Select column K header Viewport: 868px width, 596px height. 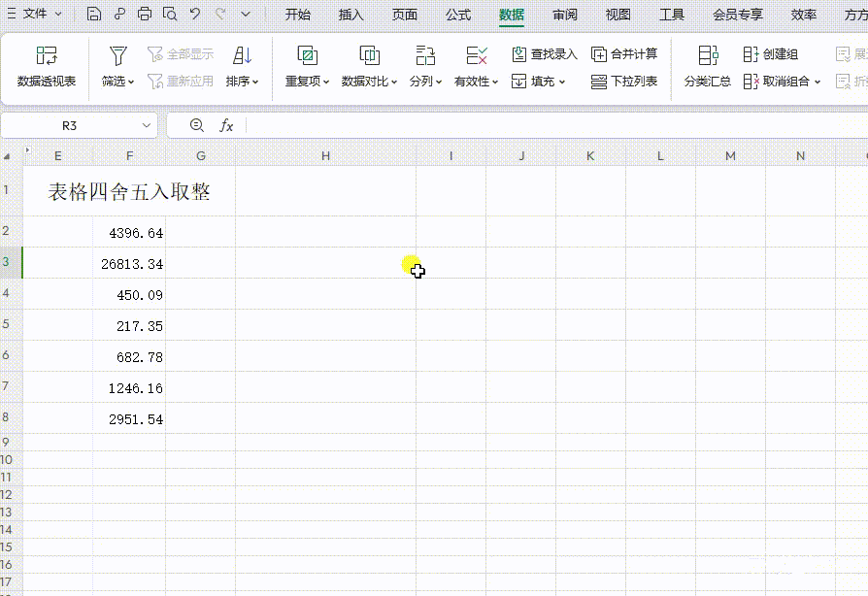pyautogui.click(x=590, y=156)
